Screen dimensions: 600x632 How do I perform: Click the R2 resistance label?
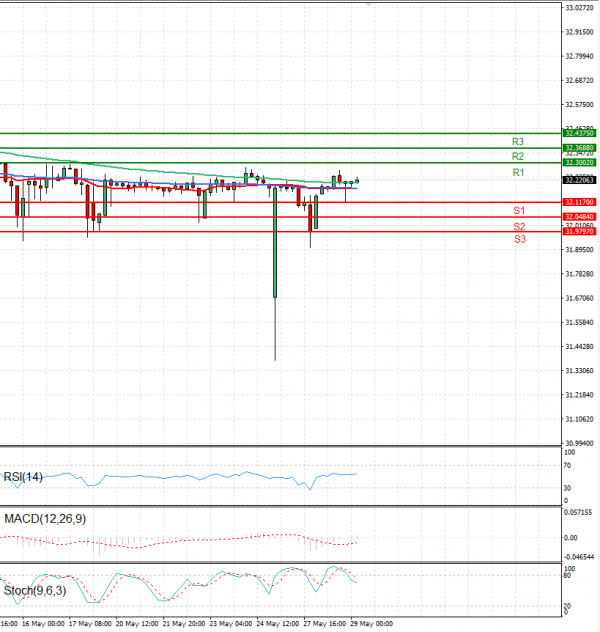pyautogui.click(x=517, y=156)
